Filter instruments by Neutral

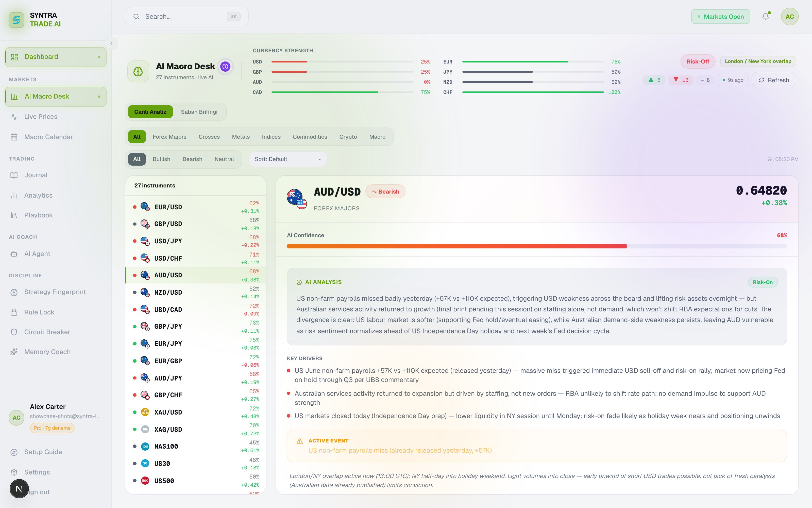click(224, 159)
